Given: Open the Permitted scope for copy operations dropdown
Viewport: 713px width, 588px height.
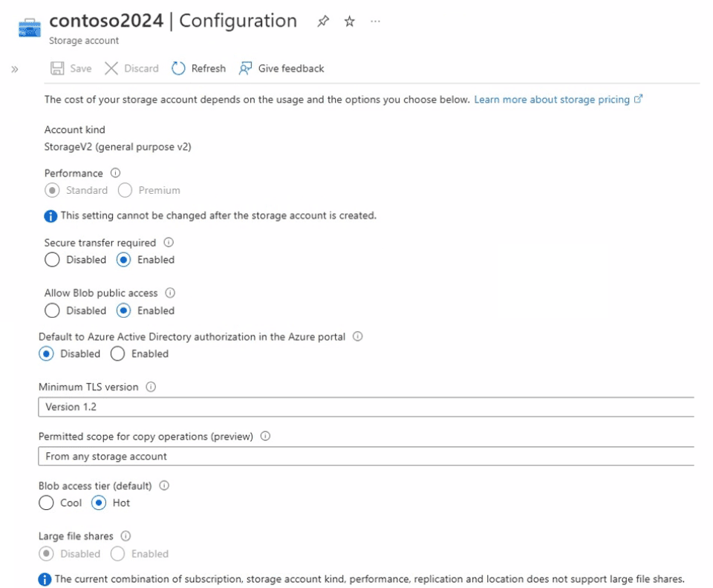Looking at the screenshot, I should [365, 457].
